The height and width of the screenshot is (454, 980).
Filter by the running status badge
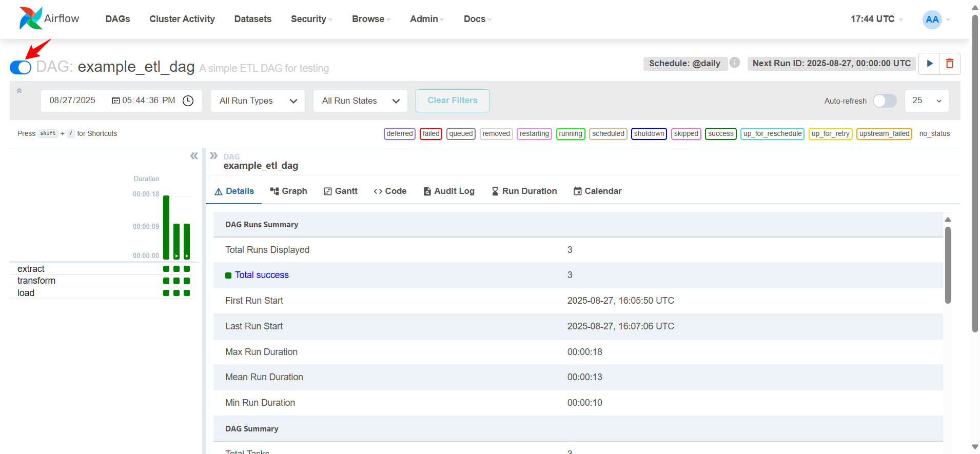[x=571, y=133]
